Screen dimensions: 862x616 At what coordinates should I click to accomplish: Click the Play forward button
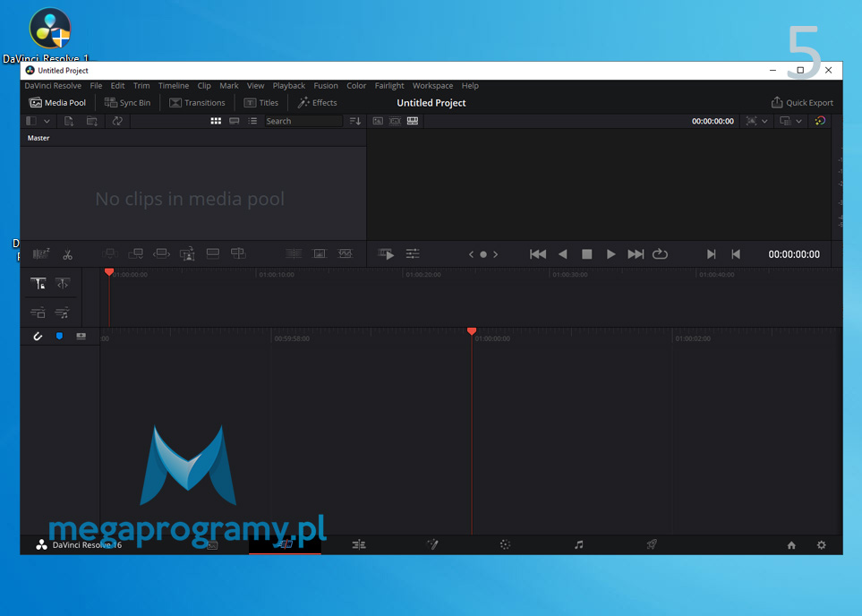[610, 254]
